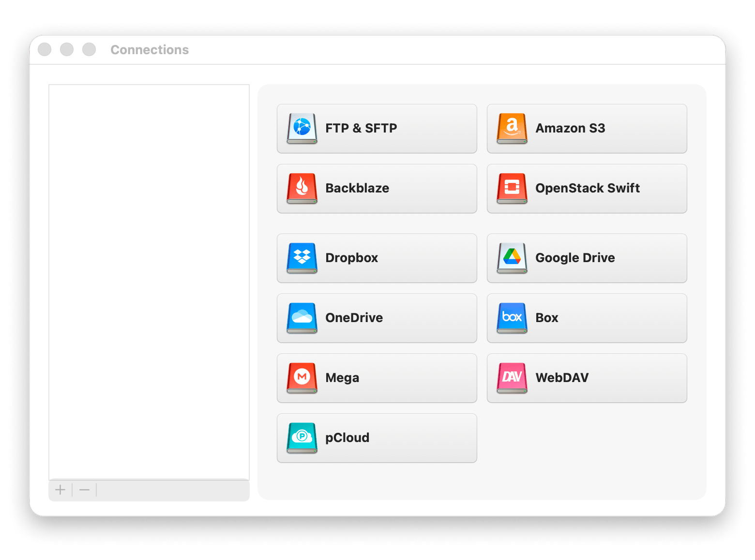This screenshot has height=560, width=755.
Task: Select the Amazon S3 label
Action: (x=570, y=128)
